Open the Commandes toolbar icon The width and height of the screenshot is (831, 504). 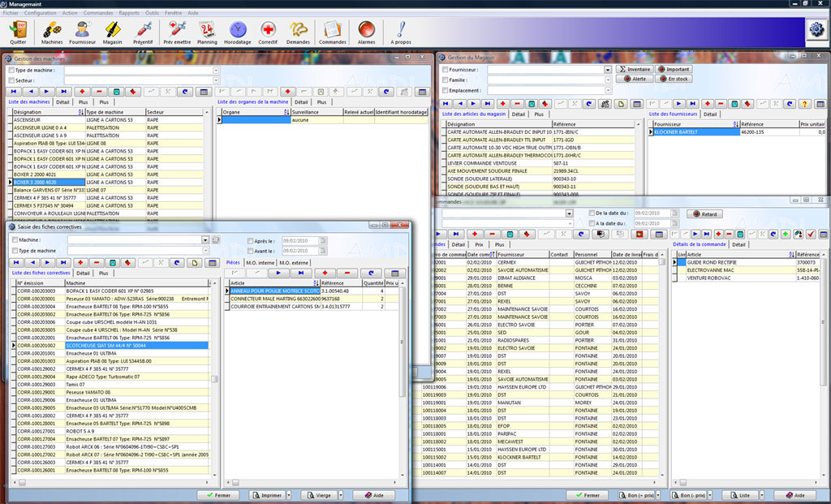pos(333,31)
